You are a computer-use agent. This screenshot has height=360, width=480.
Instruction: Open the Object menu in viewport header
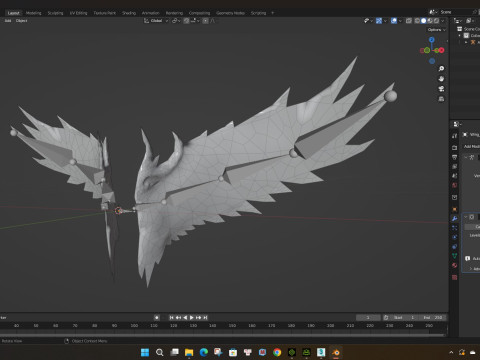point(21,21)
